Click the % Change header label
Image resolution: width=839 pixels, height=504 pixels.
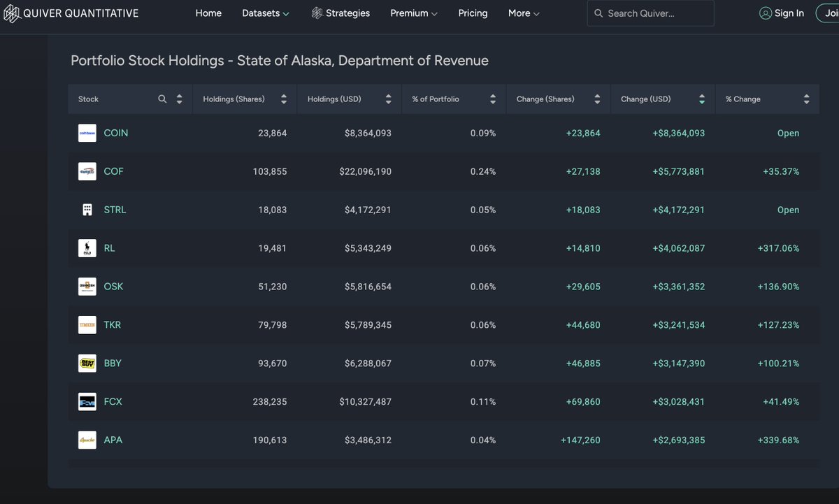[x=743, y=99]
